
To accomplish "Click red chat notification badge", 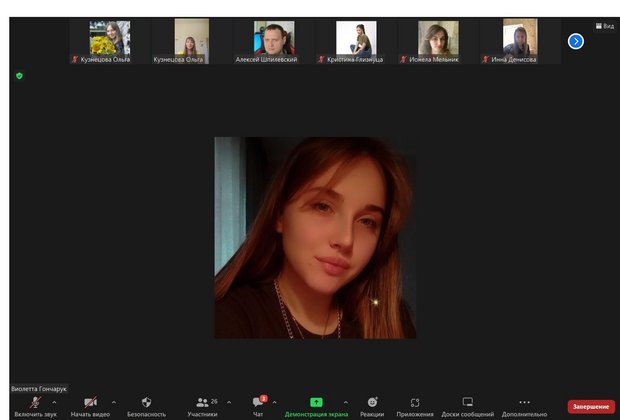I will tap(264, 398).
